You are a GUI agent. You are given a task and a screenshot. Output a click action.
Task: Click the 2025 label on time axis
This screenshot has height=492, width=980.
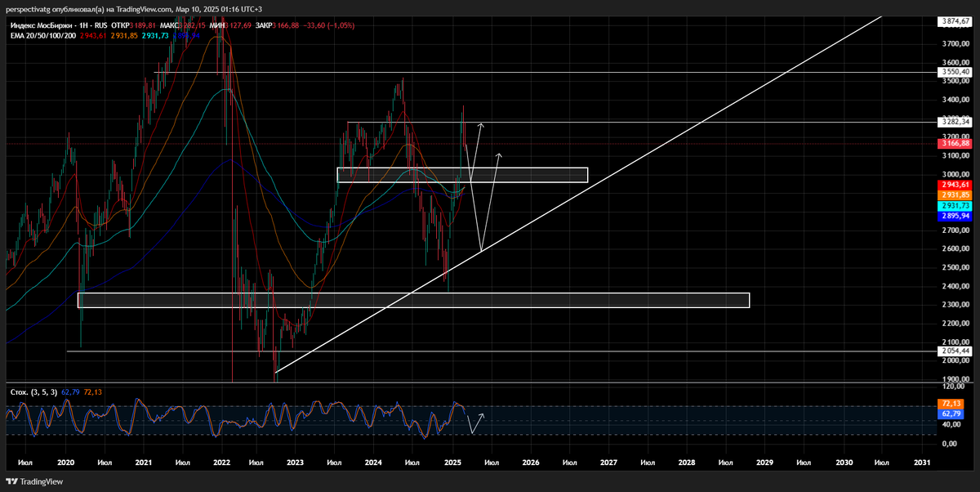pos(454,462)
